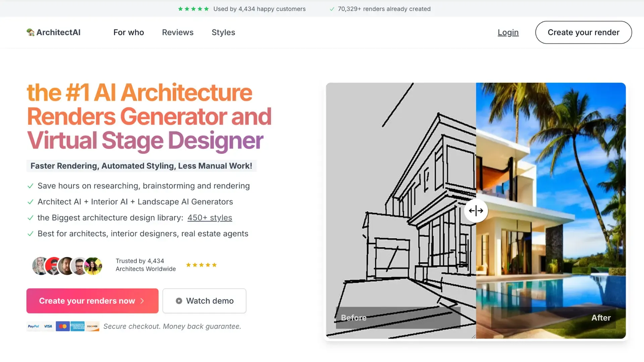Click the green stars in top banner
644x362 pixels.
coord(194,9)
